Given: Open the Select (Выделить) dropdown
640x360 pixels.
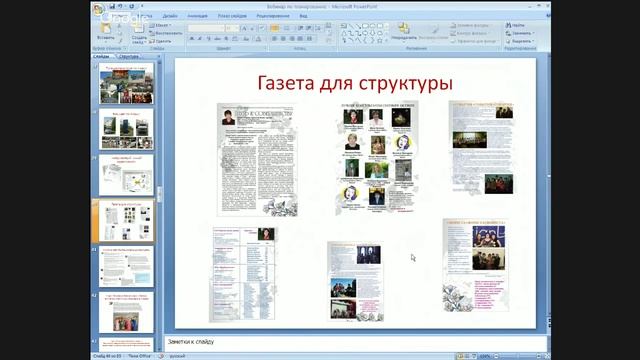Looking at the screenshot, I should 520,41.
